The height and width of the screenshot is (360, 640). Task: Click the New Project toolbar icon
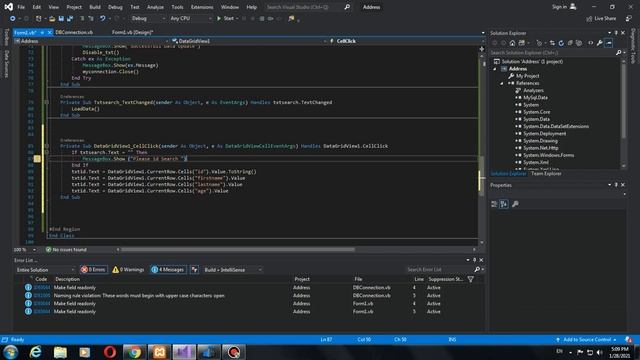pos(39,19)
